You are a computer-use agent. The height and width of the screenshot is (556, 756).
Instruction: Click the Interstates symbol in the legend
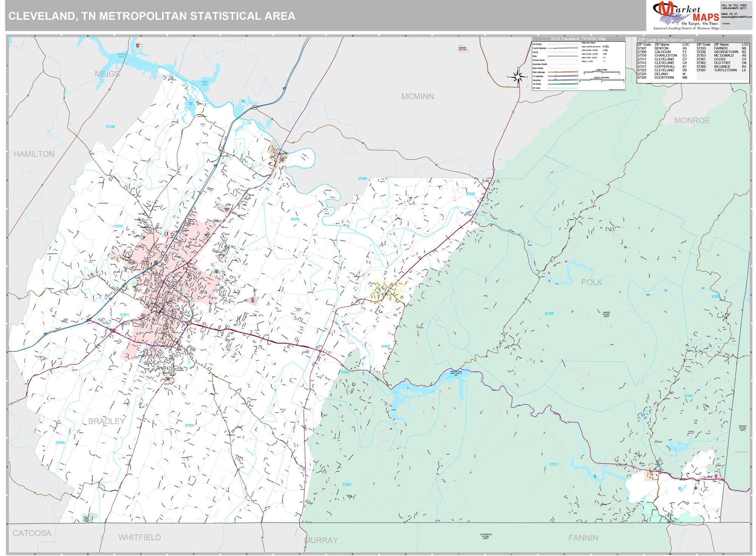pos(556,80)
